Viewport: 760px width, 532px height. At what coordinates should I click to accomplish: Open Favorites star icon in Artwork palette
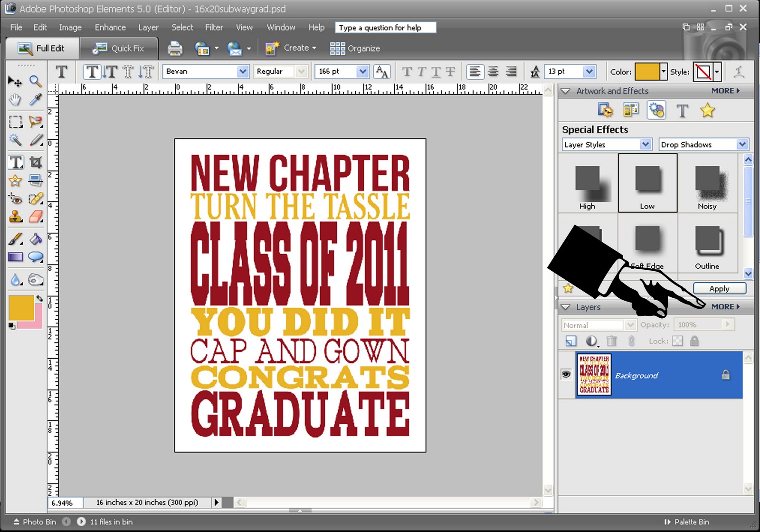click(x=707, y=111)
